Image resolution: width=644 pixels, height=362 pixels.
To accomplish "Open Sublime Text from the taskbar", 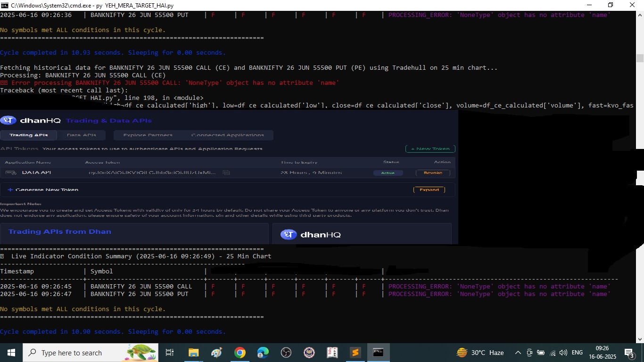I will [x=355, y=353].
